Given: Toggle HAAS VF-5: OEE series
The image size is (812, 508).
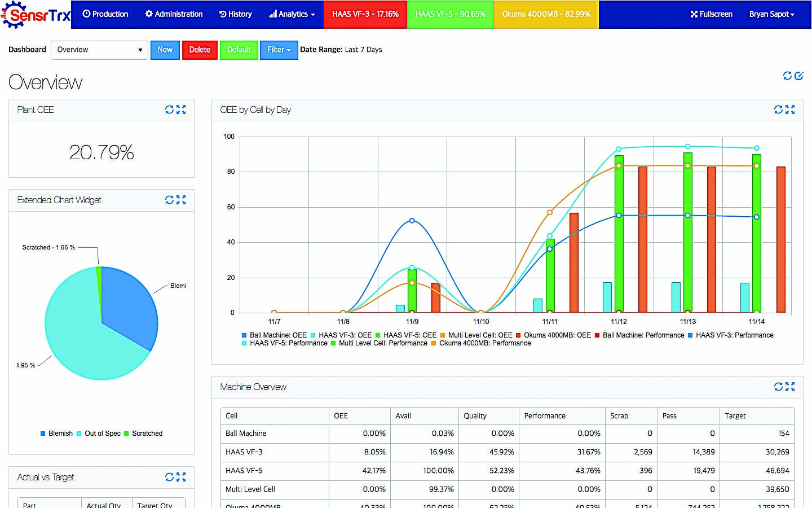Looking at the screenshot, I should point(406,335).
